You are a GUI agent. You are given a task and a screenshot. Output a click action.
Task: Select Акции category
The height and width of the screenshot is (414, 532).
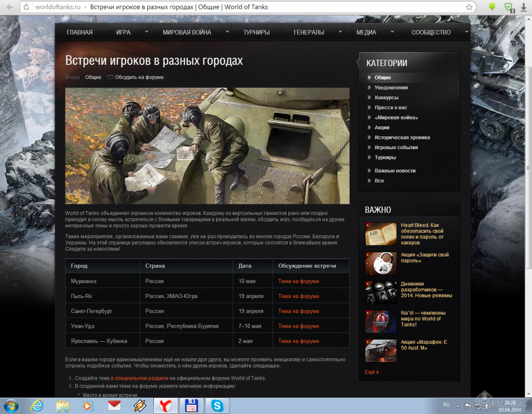click(x=382, y=128)
